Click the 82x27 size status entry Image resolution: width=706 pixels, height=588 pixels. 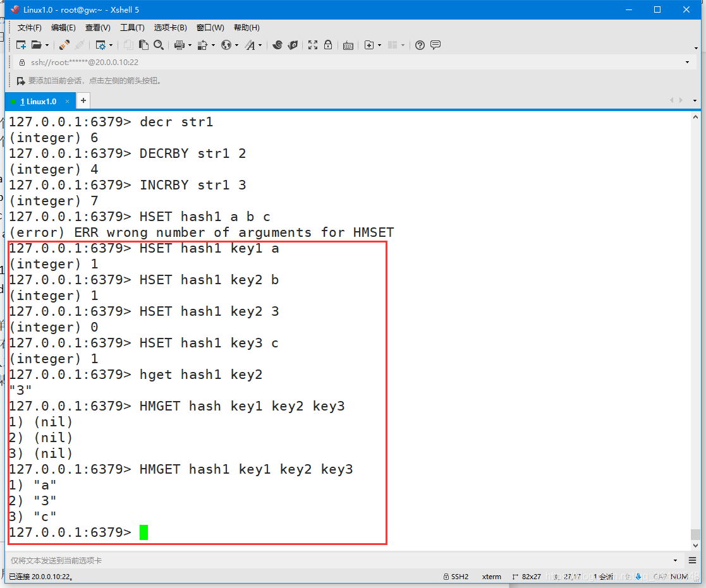[526, 577]
